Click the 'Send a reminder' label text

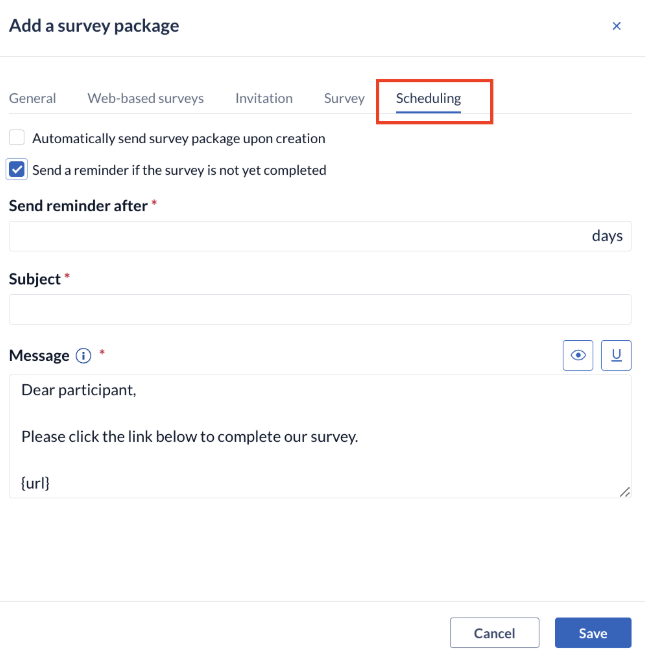click(179, 170)
